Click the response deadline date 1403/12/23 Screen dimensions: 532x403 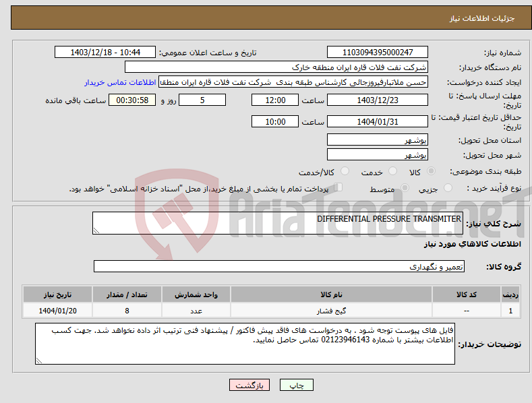[378, 100]
